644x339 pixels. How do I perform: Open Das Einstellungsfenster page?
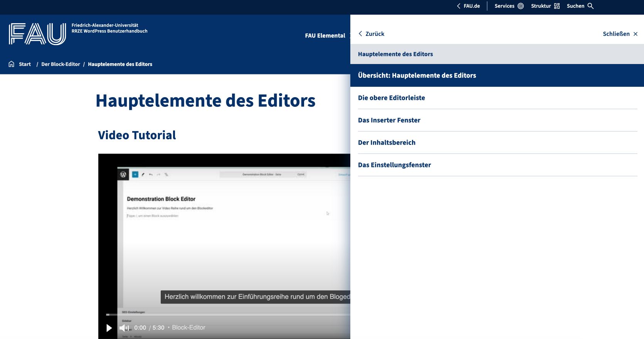[x=394, y=165]
